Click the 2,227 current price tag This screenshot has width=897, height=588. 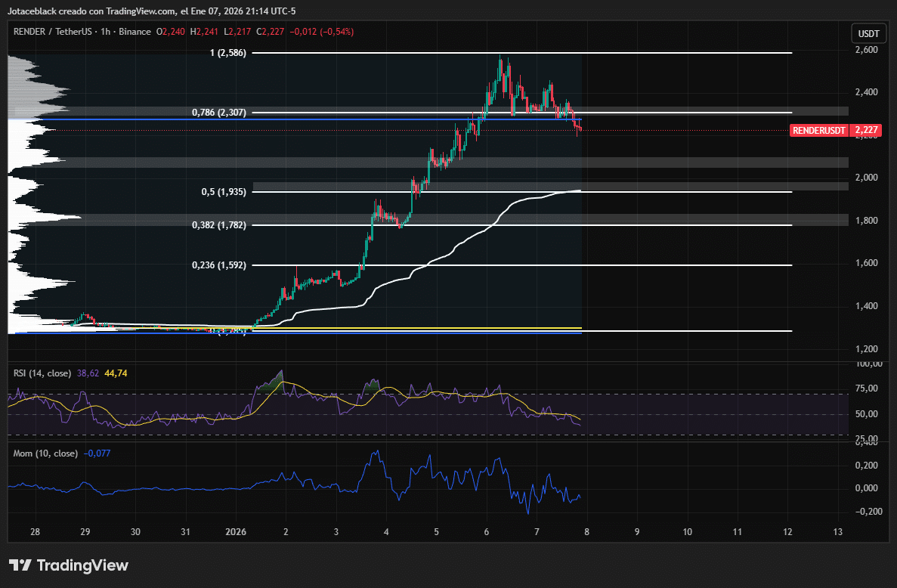pyautogui.click(x=866, y=131)
